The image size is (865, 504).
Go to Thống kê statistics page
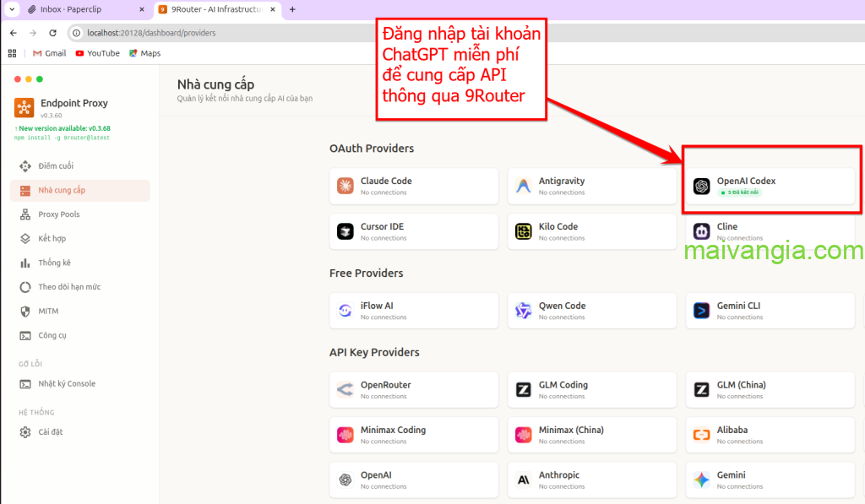[x=54, y=263]
